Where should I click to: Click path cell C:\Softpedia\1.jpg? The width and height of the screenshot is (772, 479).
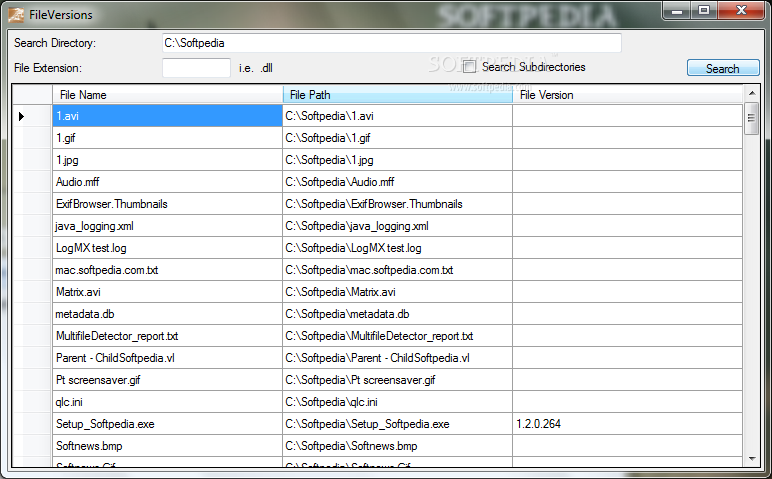397,160
